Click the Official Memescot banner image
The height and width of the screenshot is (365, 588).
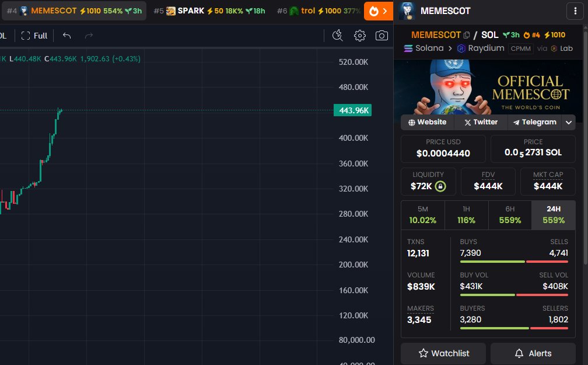[488, 87]
